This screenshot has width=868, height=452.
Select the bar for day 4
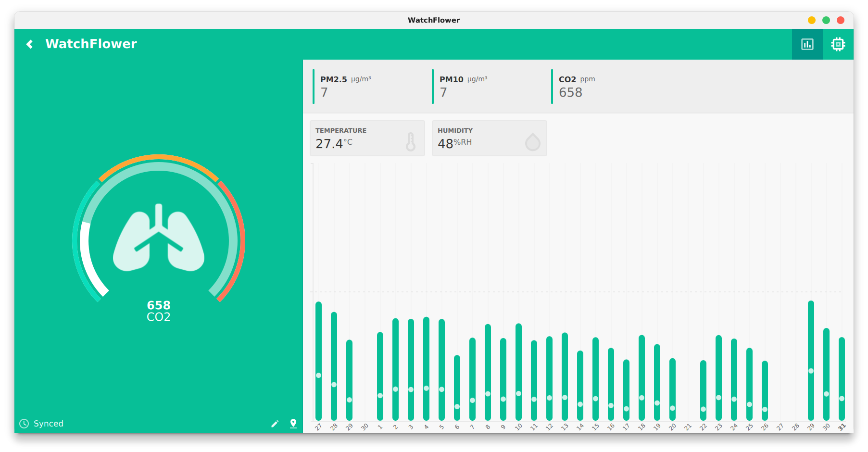point(426,369)
